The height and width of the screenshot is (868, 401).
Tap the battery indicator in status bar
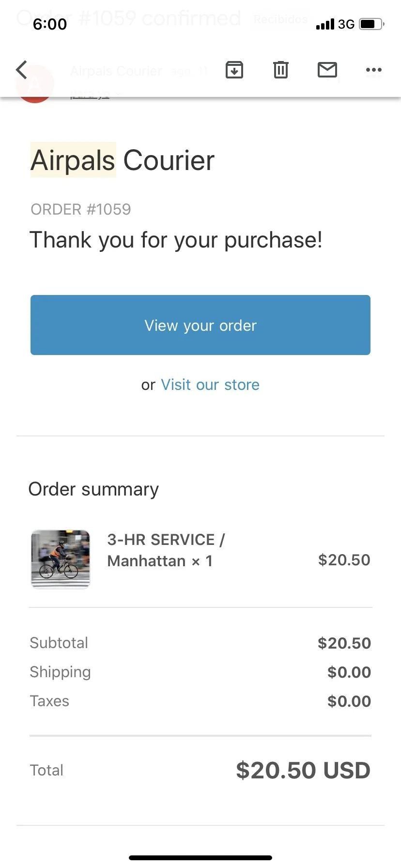(372, 24)
